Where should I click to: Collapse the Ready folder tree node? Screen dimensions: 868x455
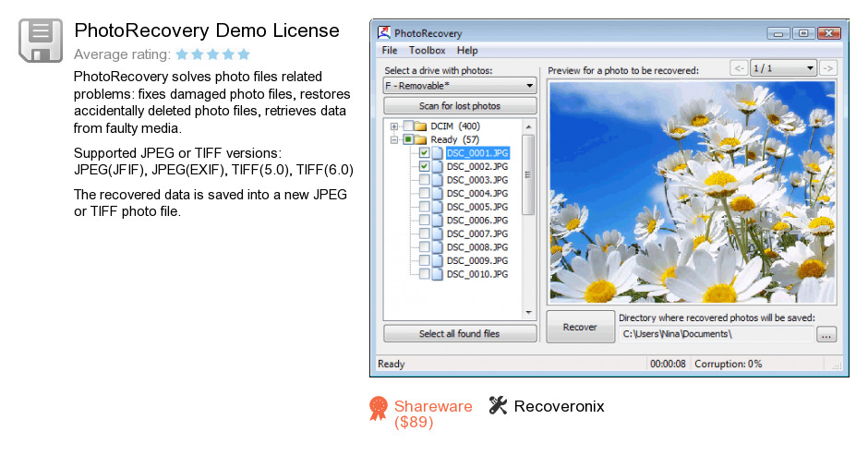pyautogui.click(x=394, y=139)
